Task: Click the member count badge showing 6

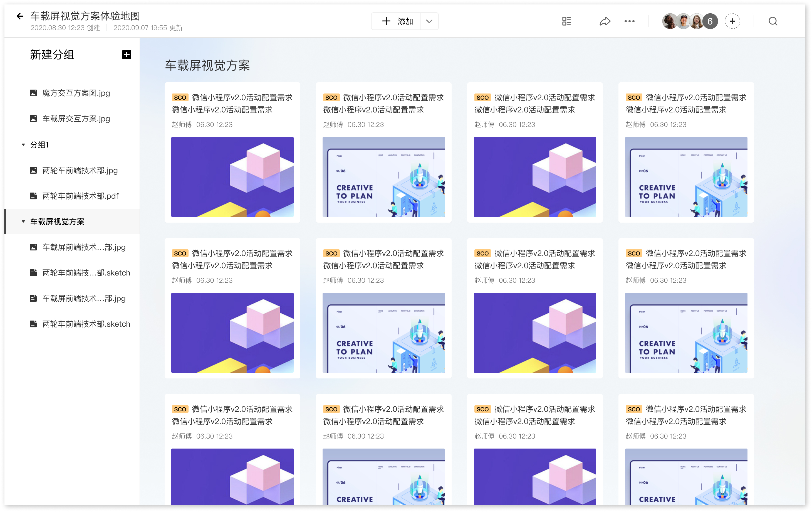Action: click(710, 21)
